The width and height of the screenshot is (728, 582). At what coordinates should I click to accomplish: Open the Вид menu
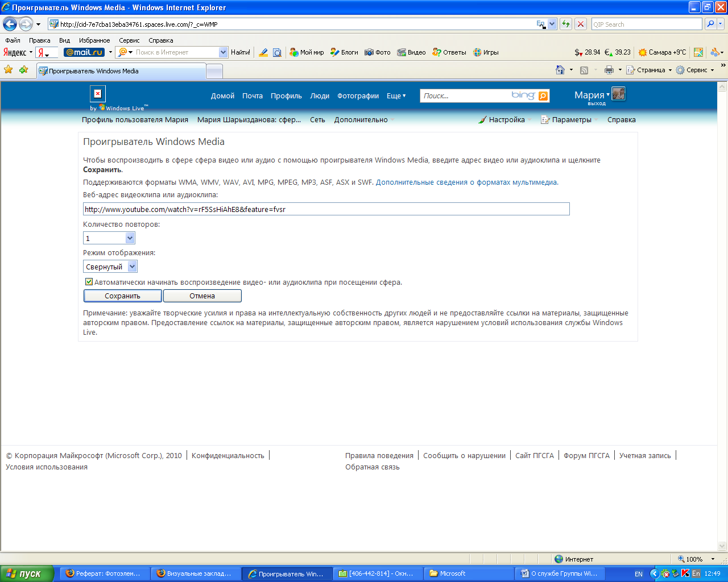click(x=65, y=40)
